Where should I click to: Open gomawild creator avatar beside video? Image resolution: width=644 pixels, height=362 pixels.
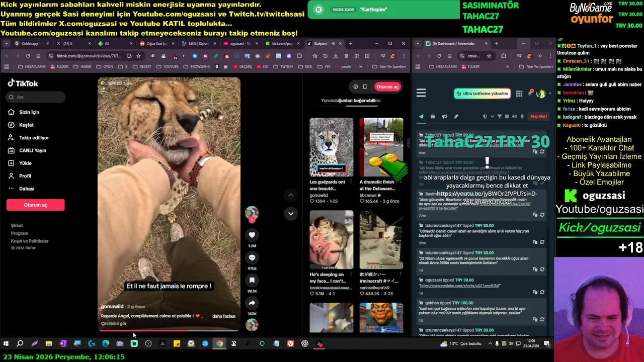coord(252,213)
